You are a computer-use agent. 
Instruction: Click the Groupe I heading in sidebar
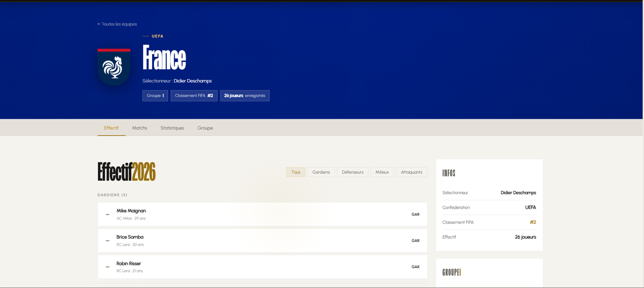452,272
